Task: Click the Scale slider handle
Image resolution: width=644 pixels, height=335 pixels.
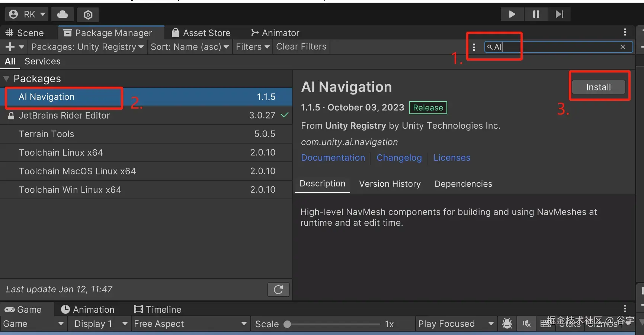Action: pos(287,324)
